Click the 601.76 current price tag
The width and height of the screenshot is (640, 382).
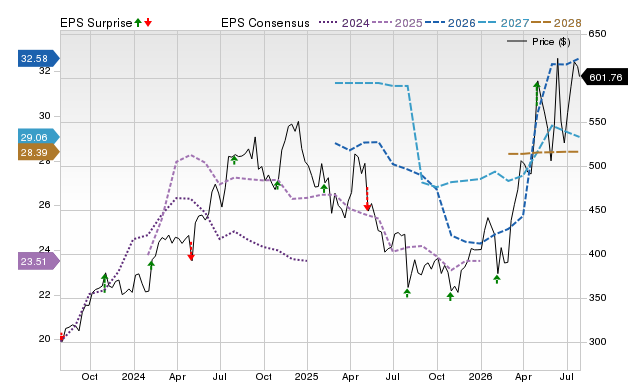pos(604,77)
